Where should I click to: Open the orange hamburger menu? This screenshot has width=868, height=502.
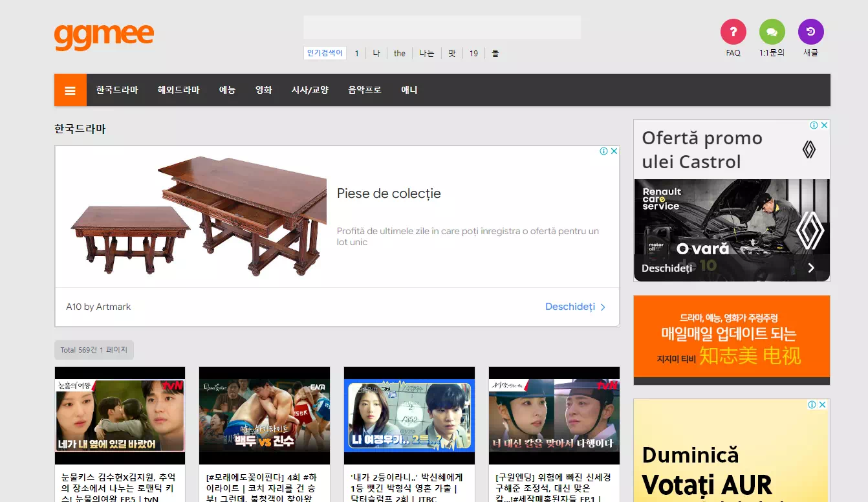coord(71,90)
